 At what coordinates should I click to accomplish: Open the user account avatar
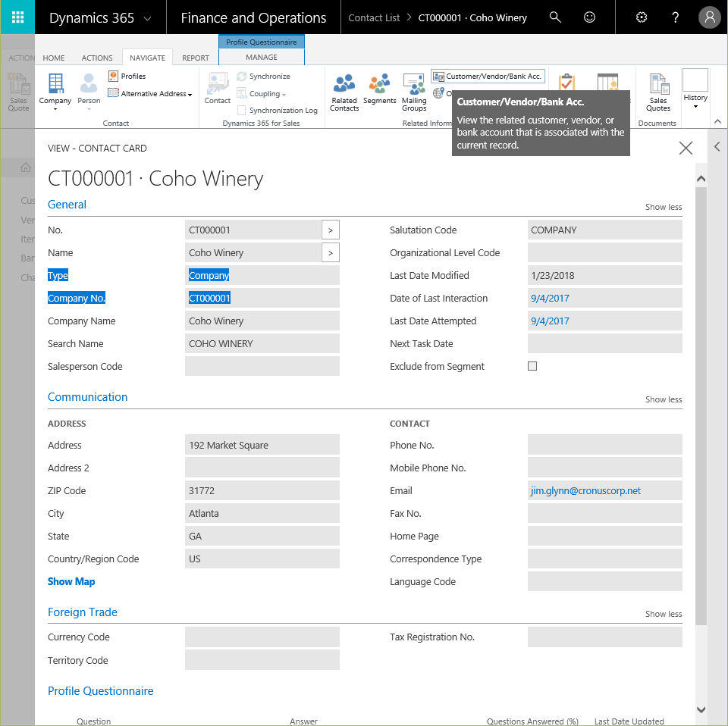click(710, 17)
